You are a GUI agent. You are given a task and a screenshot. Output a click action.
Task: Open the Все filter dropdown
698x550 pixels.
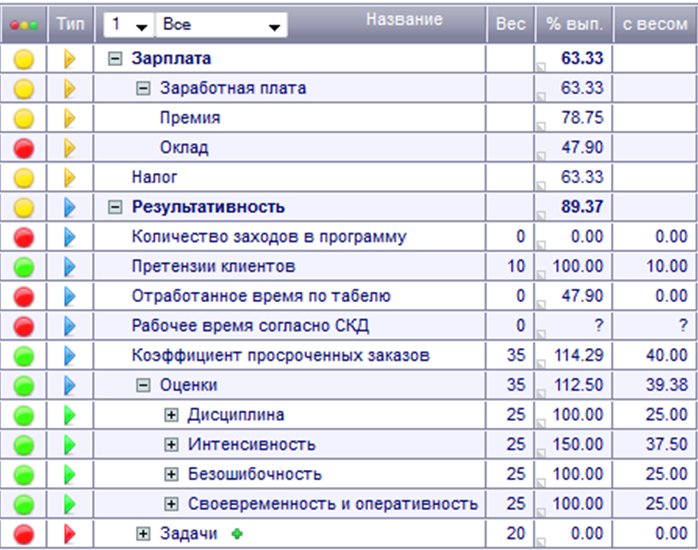221,24
